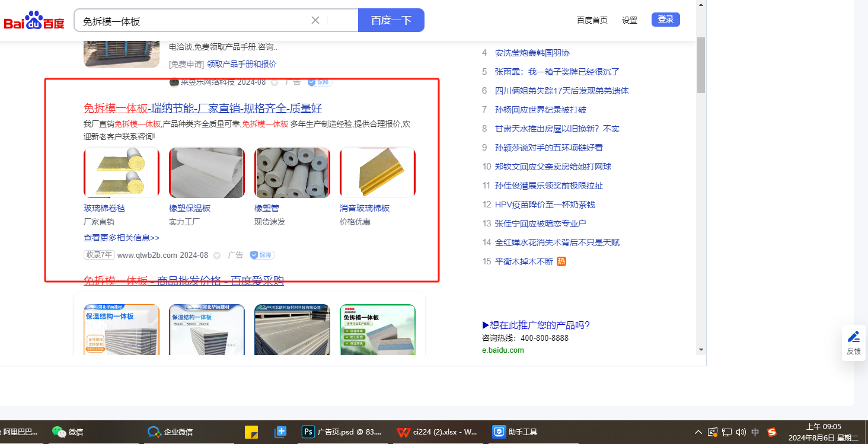868x444 pixels.
Task: Click the 消音玻璃棉板 text link
Action: tap(365, 208)
